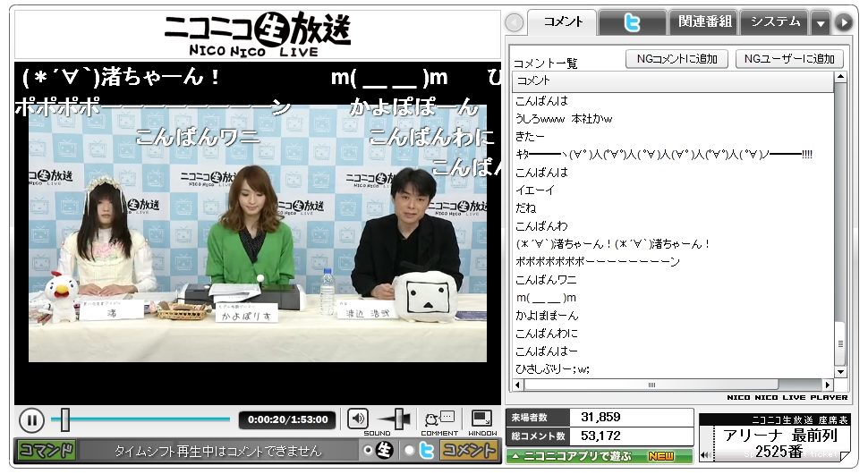Click the comment list scroll-up arrow

click(x=840, y=78)
